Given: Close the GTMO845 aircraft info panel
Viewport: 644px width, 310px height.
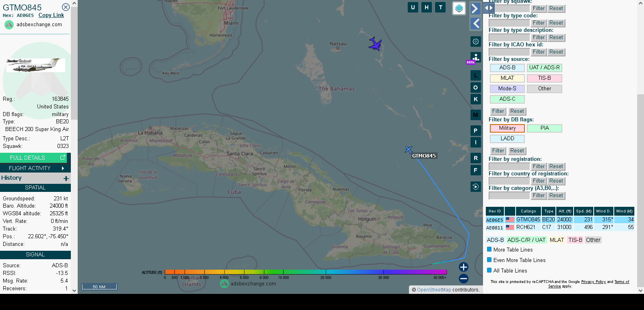Looking at the screenshot, I should coord(66,7).
